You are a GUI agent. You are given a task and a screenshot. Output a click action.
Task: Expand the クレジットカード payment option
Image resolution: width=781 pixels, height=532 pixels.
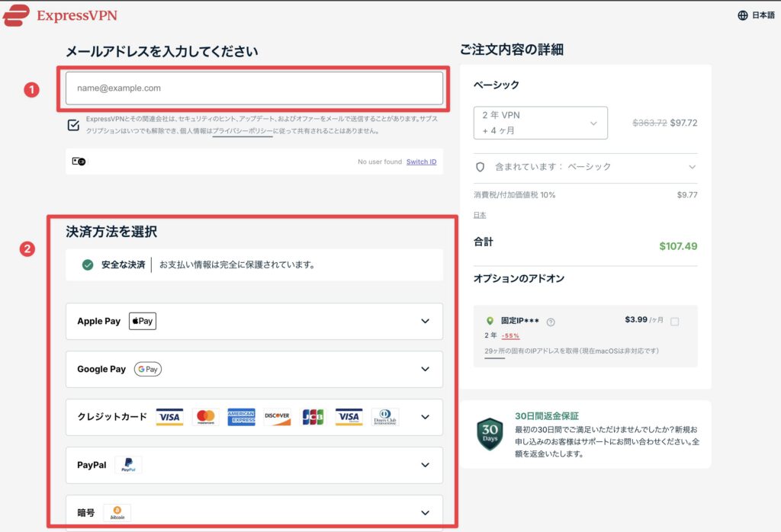(426, 417)
